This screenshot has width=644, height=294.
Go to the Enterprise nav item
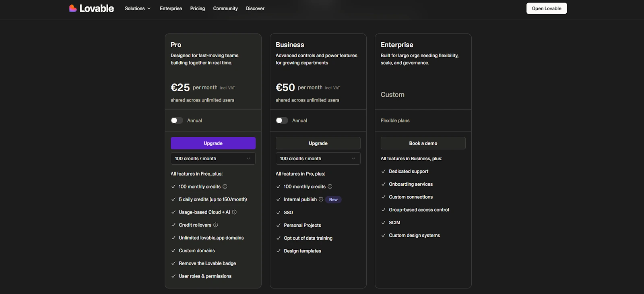[x=171, y=8]
